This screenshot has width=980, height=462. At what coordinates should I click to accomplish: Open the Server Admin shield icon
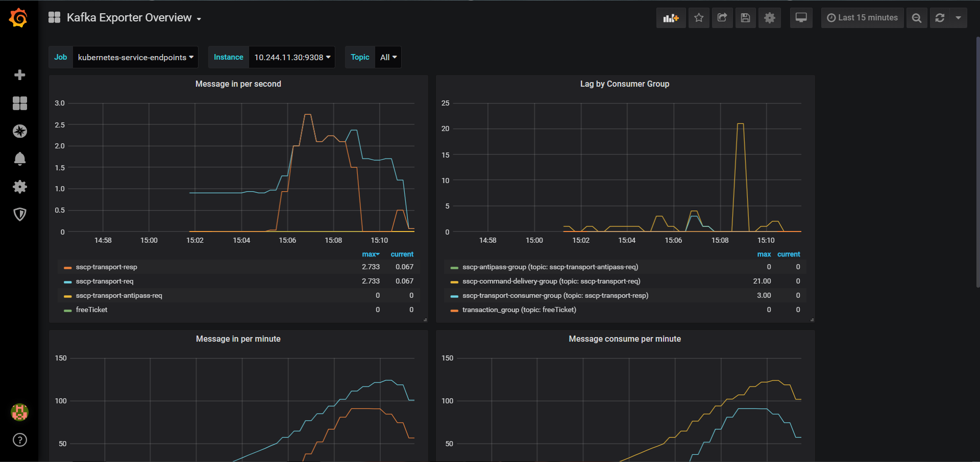point(19,214)
